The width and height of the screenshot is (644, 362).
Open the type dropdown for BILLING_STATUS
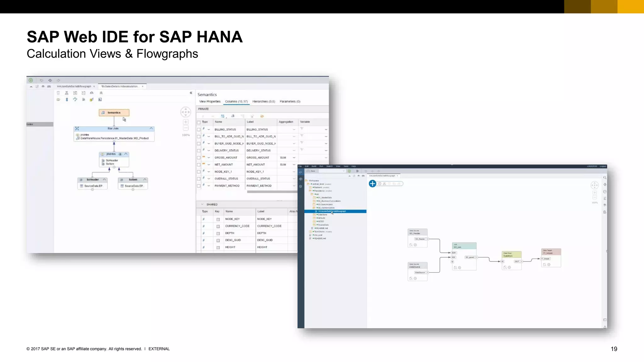(x=208, y=129)
